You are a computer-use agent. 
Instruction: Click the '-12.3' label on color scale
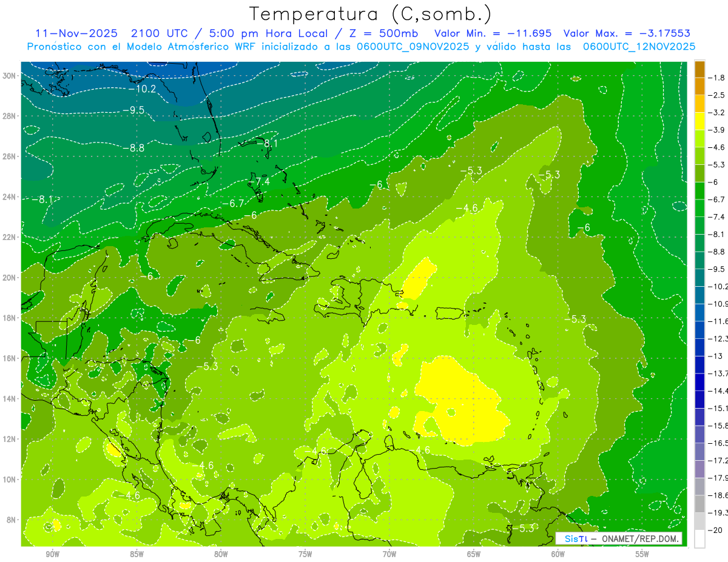click(x=719, y=338)
